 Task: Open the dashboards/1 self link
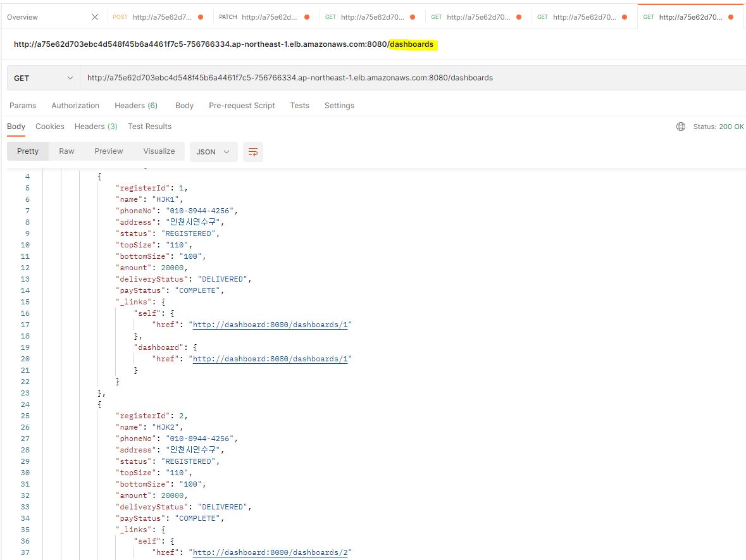click(x=270, y=324)
